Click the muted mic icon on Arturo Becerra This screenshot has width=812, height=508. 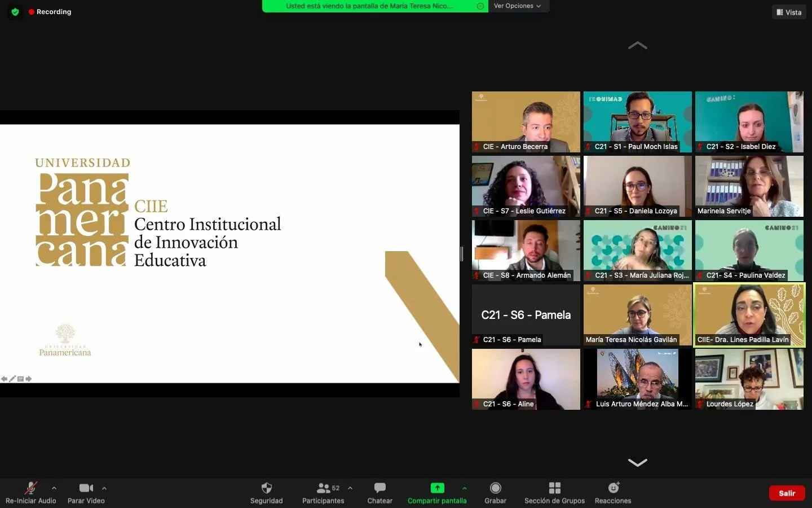[477, 147]
